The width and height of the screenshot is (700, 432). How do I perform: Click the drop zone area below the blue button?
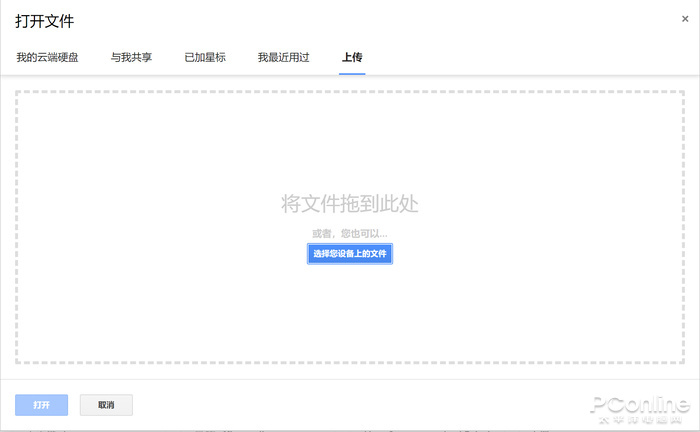tap(349, 310)
